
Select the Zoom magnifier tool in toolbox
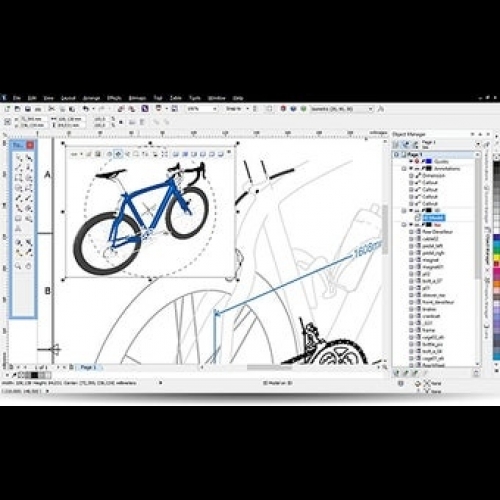[x=18, y=266]
